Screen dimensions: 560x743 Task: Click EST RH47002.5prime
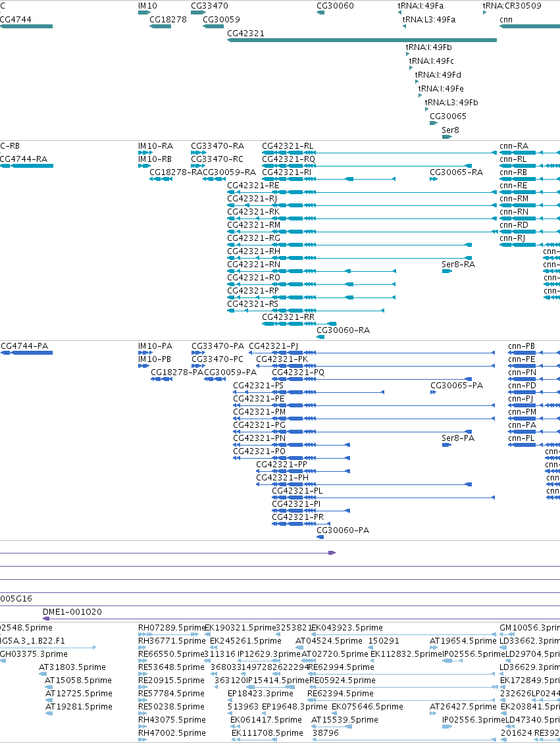(172, 733)
